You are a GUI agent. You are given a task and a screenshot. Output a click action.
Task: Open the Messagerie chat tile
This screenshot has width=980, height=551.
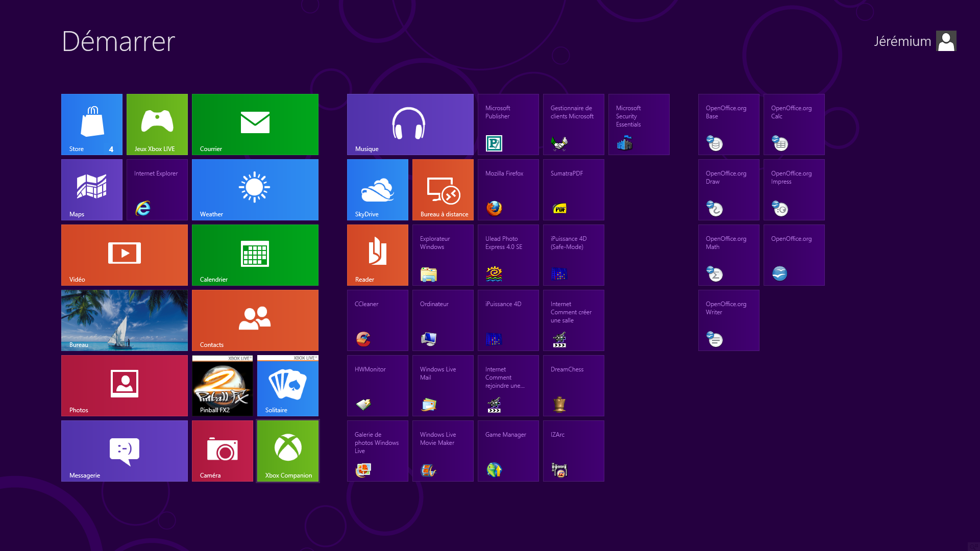[x=125, y=450]
